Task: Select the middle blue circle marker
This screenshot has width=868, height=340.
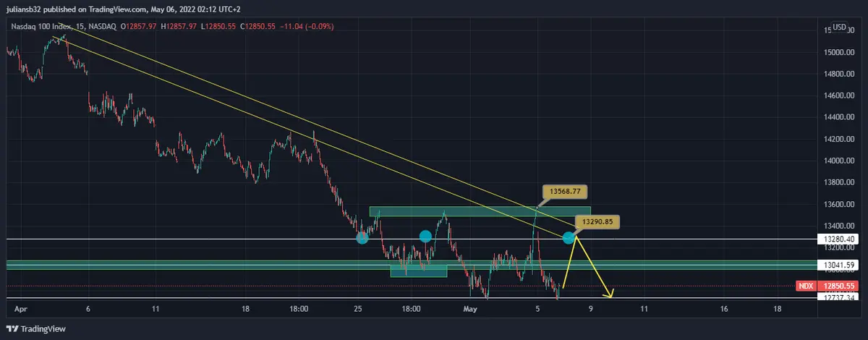Action: pos(425,236)
